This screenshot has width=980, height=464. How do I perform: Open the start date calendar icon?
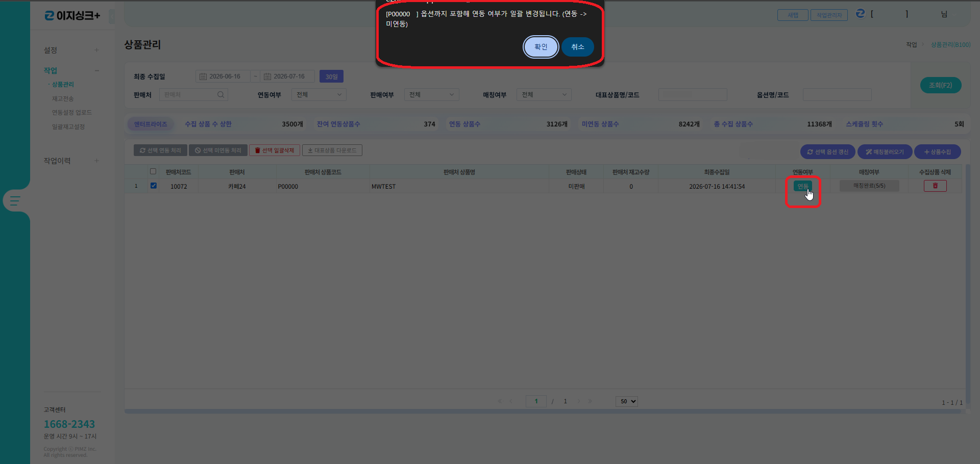point(203,76)
